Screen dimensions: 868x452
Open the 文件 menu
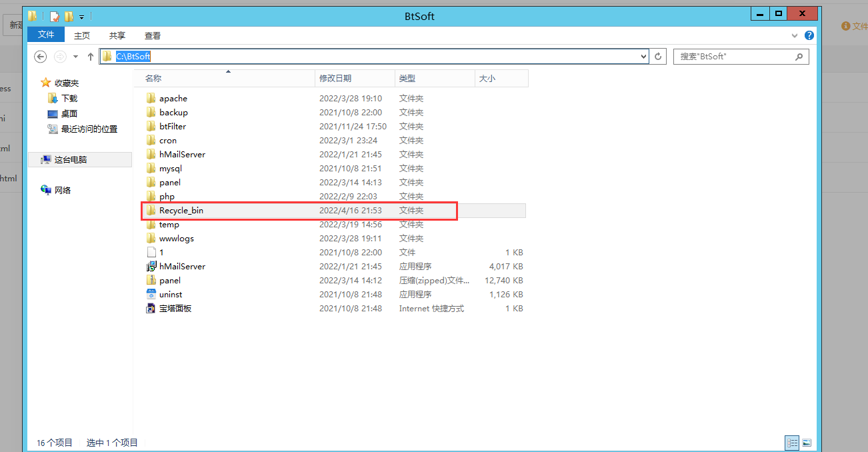(x=46, y=35)
